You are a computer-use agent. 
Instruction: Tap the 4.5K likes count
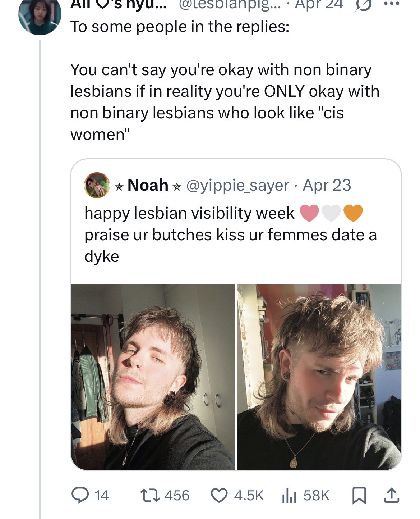[x=249, y=496]
